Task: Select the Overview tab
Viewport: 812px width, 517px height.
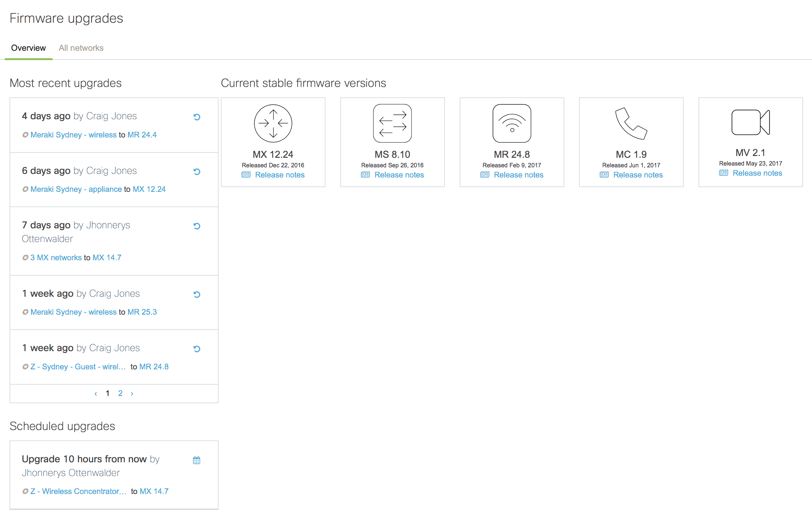Action: pos(28,48)
